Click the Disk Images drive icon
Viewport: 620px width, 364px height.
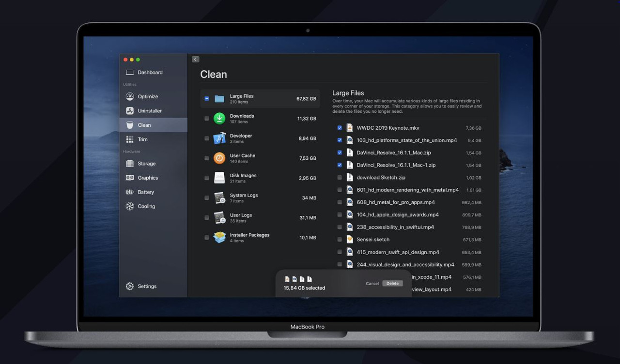(x=219, y=178)
